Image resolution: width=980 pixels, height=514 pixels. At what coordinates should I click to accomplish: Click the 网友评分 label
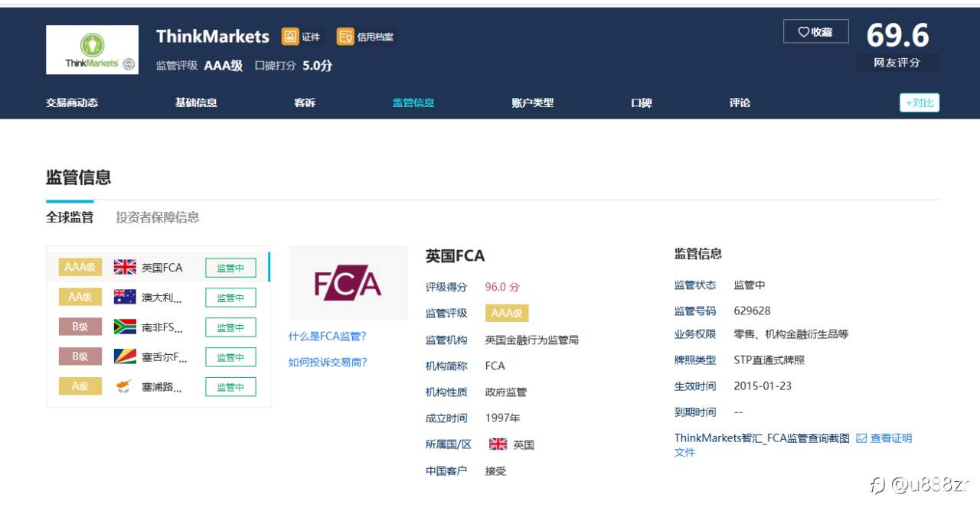tap(897, 63)
